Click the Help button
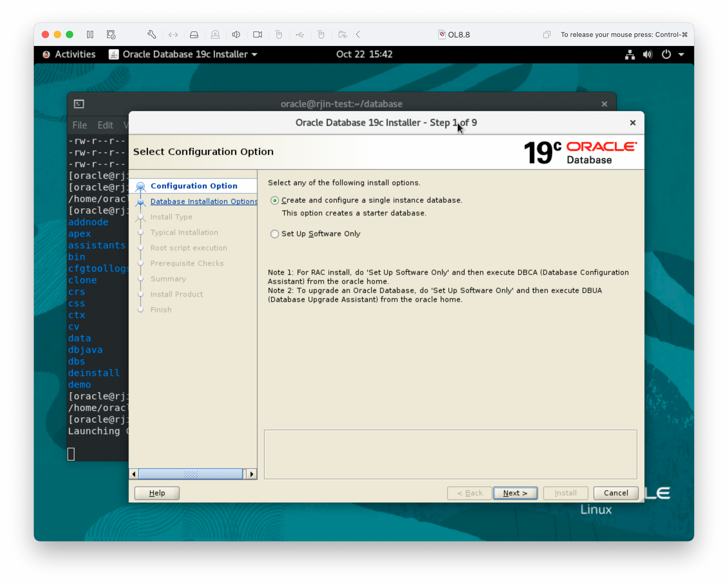Image resolution: width=728 pixels, height=586 pixels. pyautogui.click(x=157, y=493)
